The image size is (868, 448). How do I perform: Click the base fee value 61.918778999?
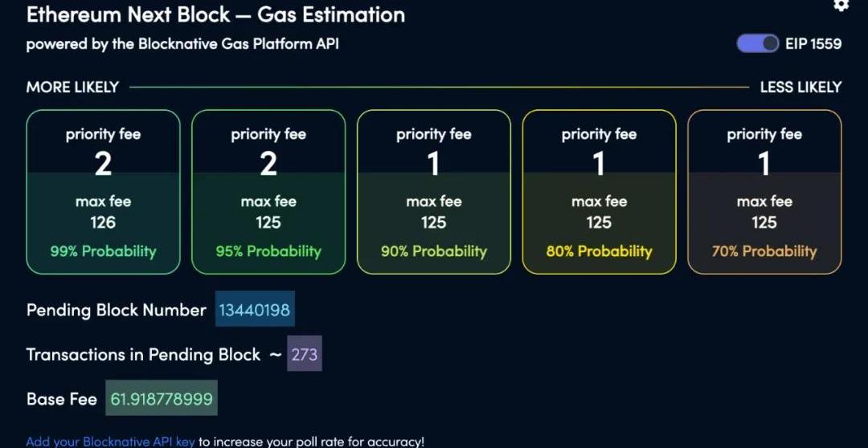(x=162, y=398)
